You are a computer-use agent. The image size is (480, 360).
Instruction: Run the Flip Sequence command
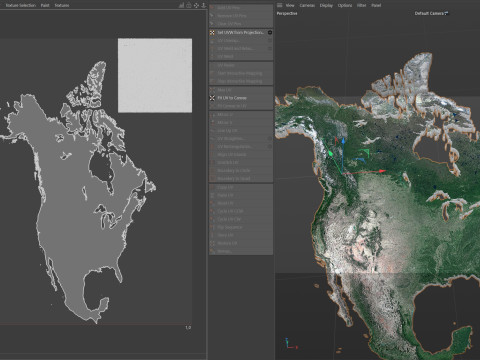241,227
